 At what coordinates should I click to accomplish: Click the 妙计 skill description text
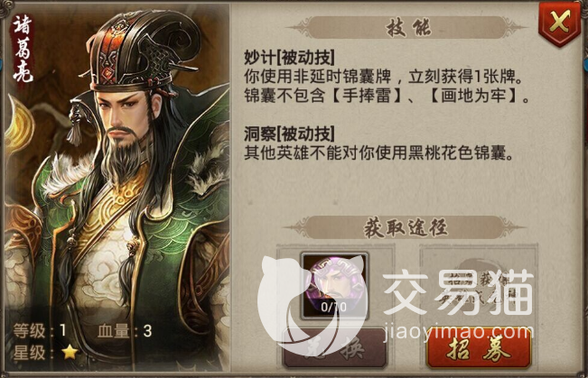(x=387, y=87)
